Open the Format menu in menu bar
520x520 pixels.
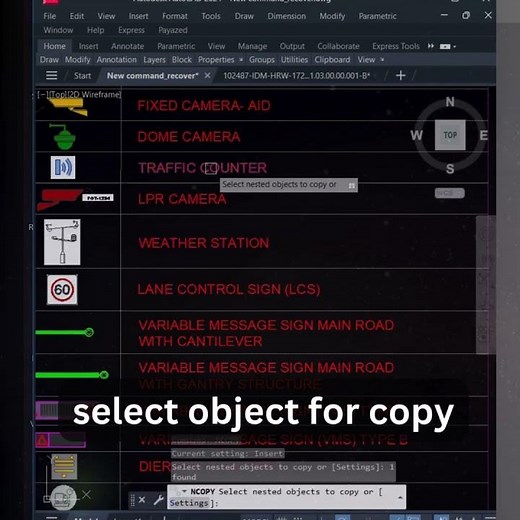point(175,16)
